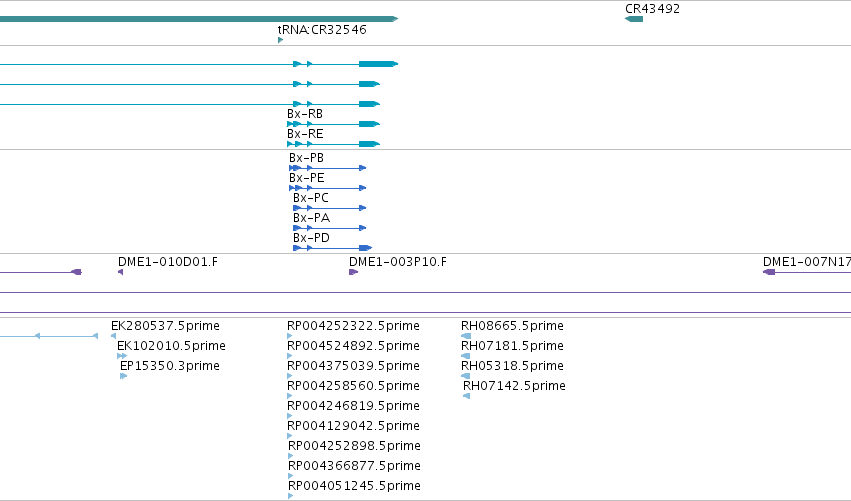Click the RP004366877.5prime label
This screenshot has width=851, height=501.
tap(354, 466)
